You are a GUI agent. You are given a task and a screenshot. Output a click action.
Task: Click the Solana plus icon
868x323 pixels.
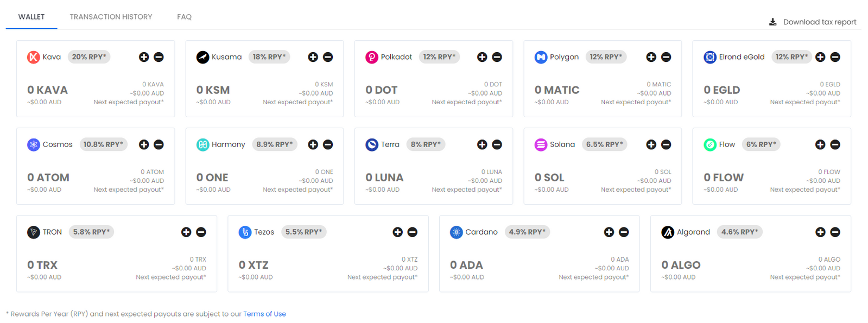pyautogui.click(x=651, y=144)
